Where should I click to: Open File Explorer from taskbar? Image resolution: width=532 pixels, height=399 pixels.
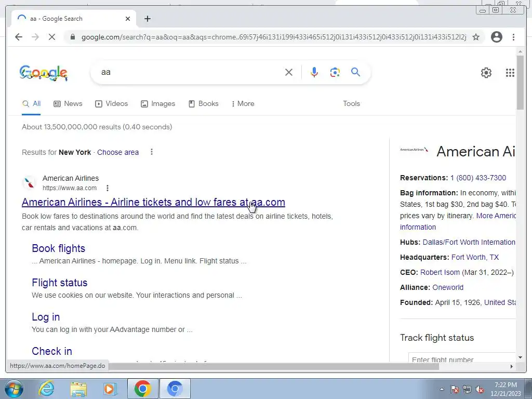pyautogui.click(x=78, y=389)
